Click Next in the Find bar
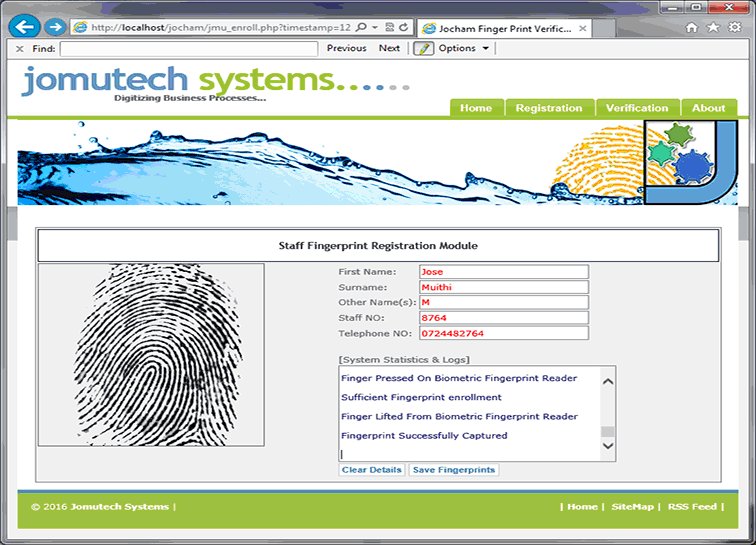Screen dimensions: 756x545 389,48
